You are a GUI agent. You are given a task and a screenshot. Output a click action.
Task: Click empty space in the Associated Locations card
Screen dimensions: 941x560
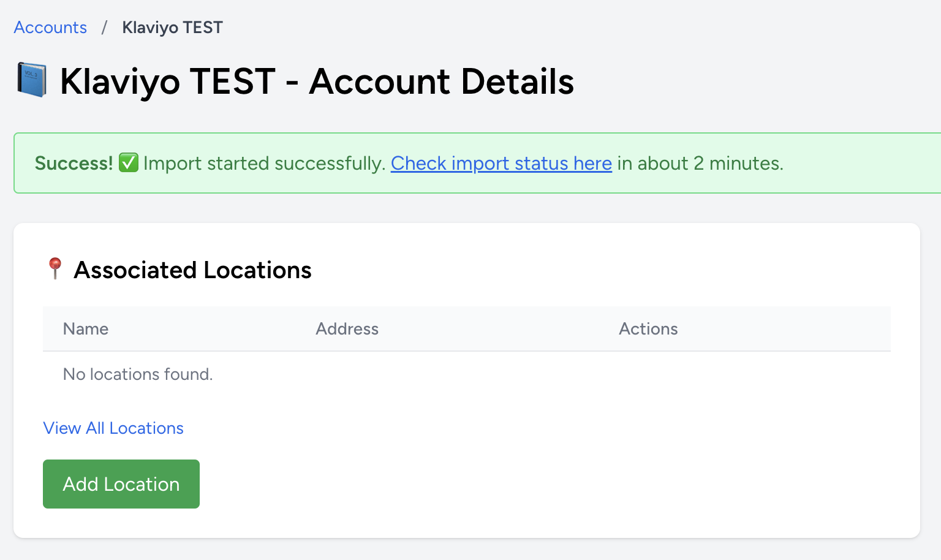551,466
